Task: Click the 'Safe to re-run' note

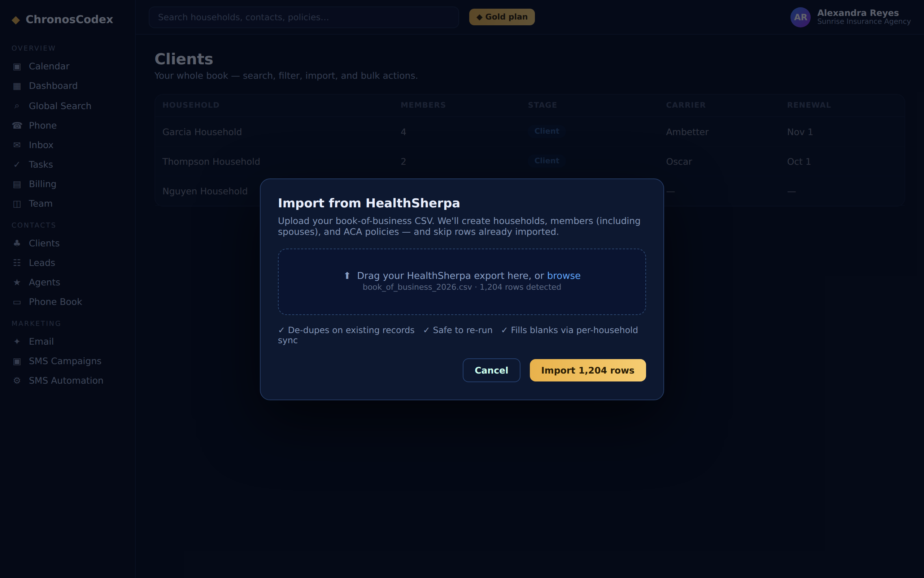Action: pyautogui.click(x=458, y=330)
